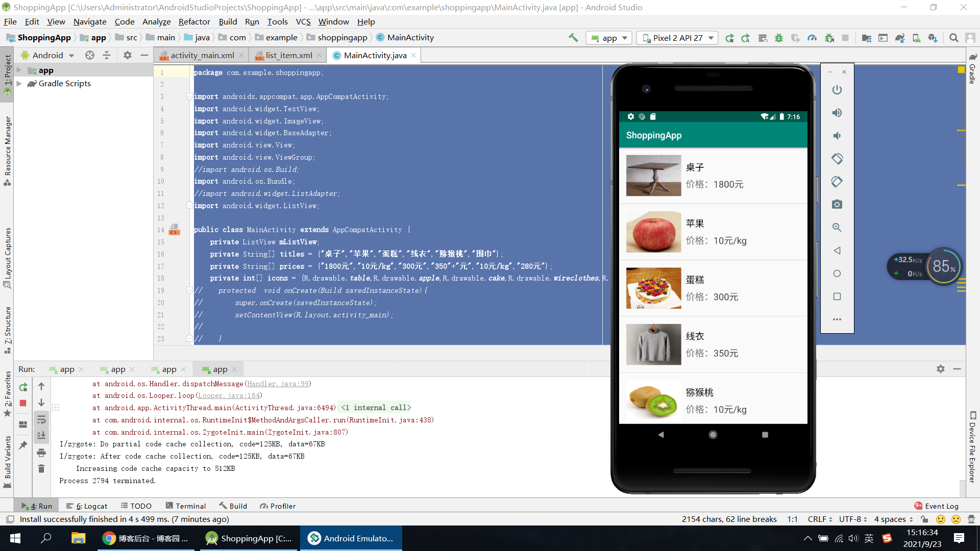The width and height of the screenshot is (980, 551).
Task: Clear run console with trash icon
Action: coord(41,469)
